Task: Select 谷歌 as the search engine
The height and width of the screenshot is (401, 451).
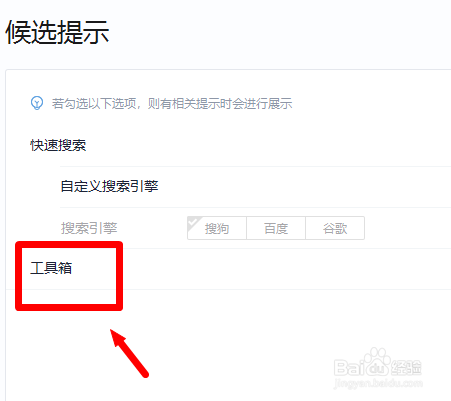Action: pyautogui.click(x=335, y=228)
